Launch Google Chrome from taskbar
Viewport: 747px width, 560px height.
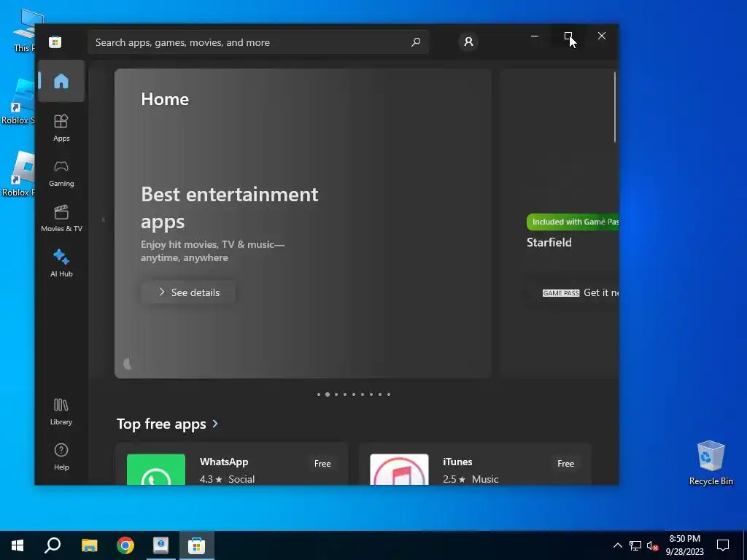point(125,545)
